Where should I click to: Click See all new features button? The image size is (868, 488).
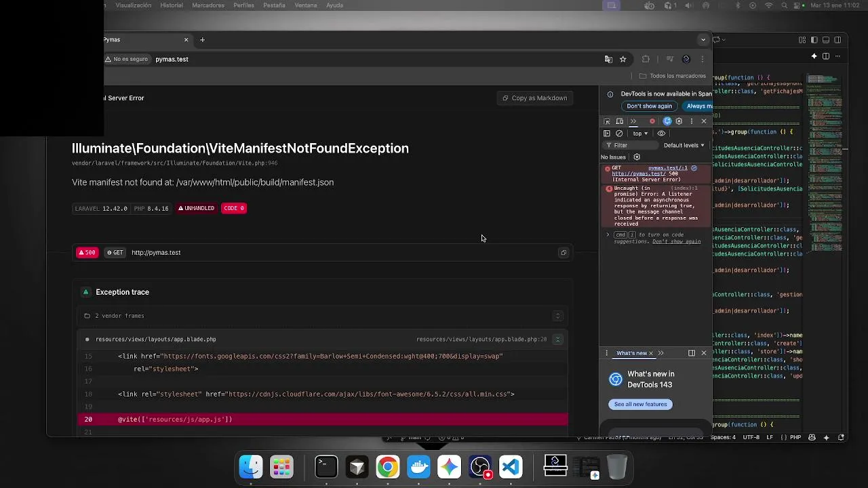[640, 404]
